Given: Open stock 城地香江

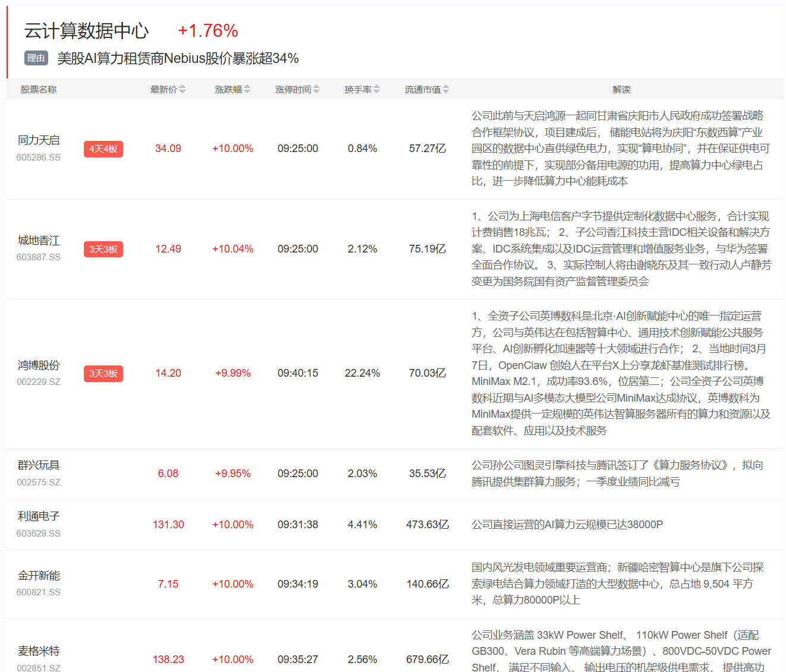Looking at the screenshot, I should (x=39, y=241).
